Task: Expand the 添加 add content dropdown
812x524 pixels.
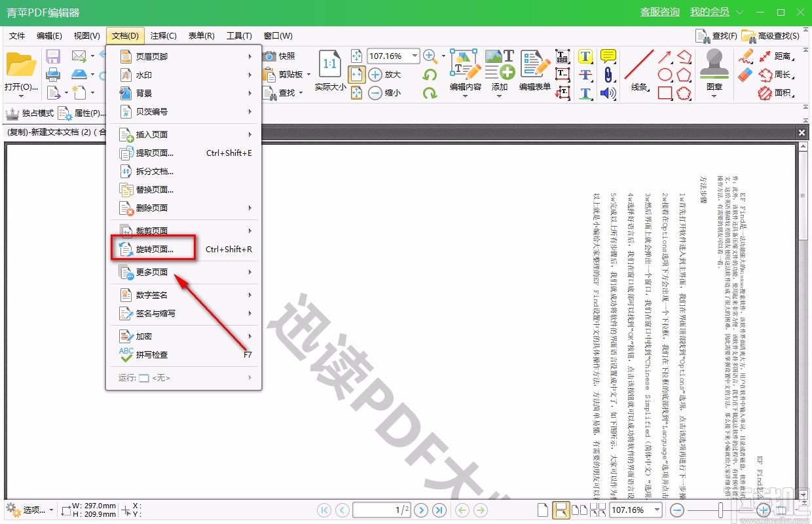Action: tap(500, 95)
